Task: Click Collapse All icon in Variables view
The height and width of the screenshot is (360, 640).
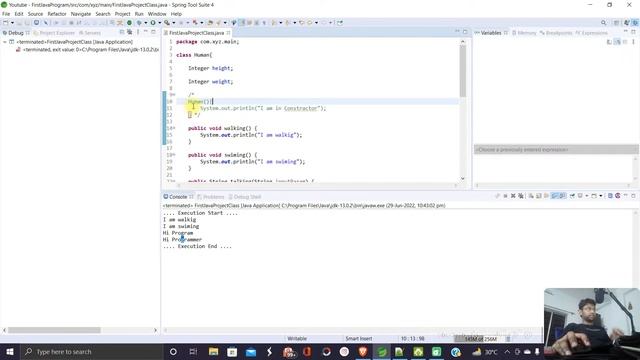Action: (x=625, y=42)
